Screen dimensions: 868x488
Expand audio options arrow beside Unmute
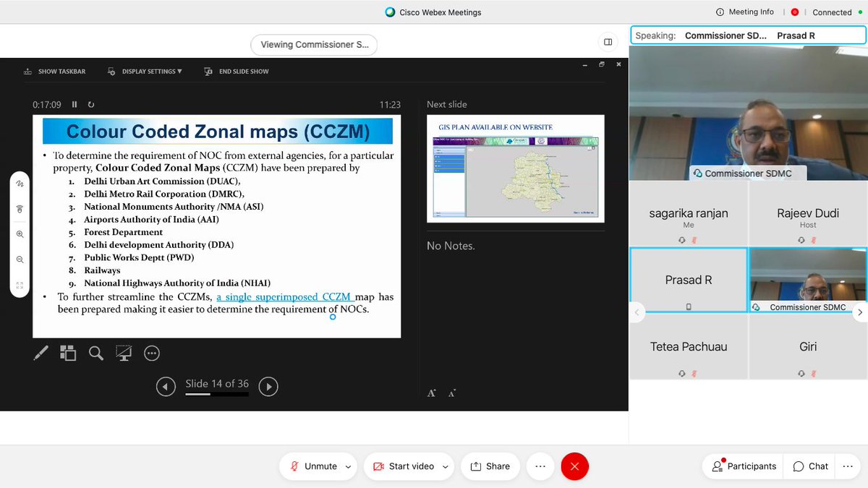coord(348,467)
